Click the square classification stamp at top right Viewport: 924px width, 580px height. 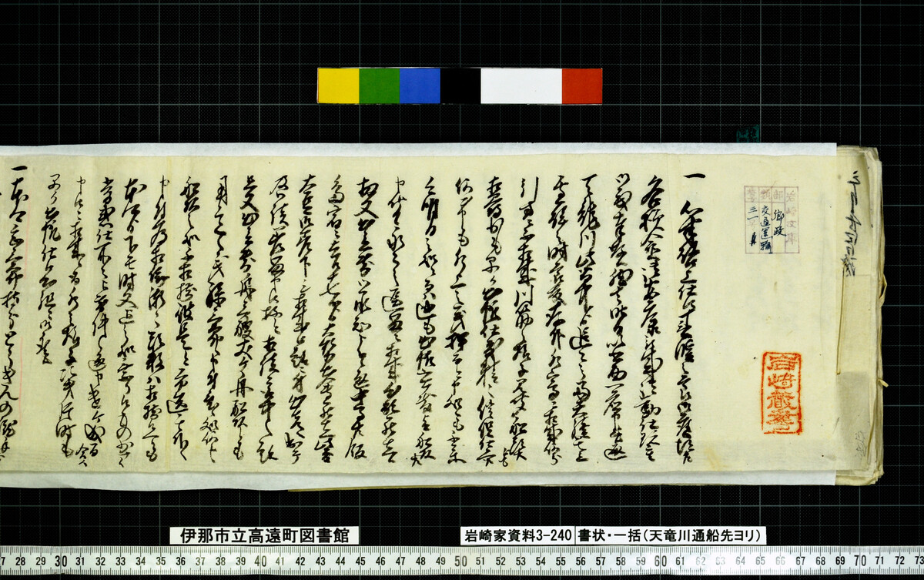tap(771, 220)
